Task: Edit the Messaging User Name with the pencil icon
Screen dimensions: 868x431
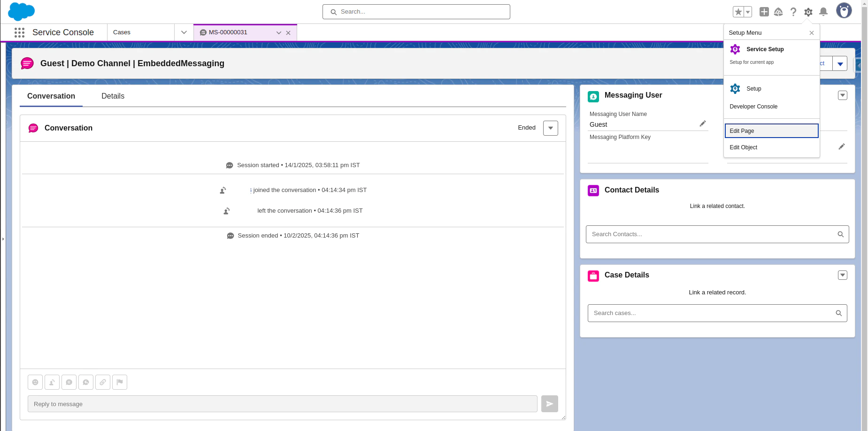Action: coord(703,123)
